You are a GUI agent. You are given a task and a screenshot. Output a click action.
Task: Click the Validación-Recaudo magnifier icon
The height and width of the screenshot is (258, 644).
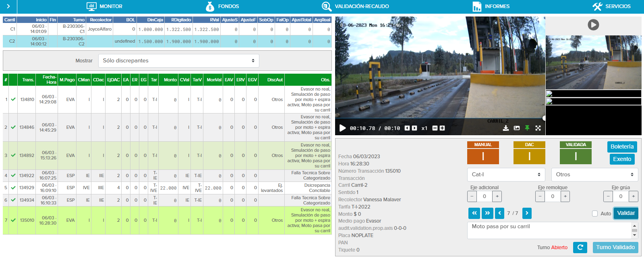pos(326,6)
